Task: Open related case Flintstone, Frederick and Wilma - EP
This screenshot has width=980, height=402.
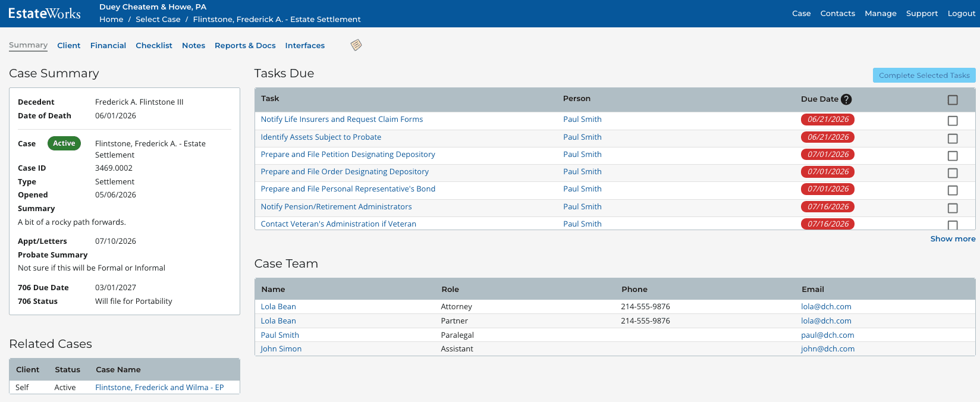Action: pyautogui.click(x=159, y=388)
